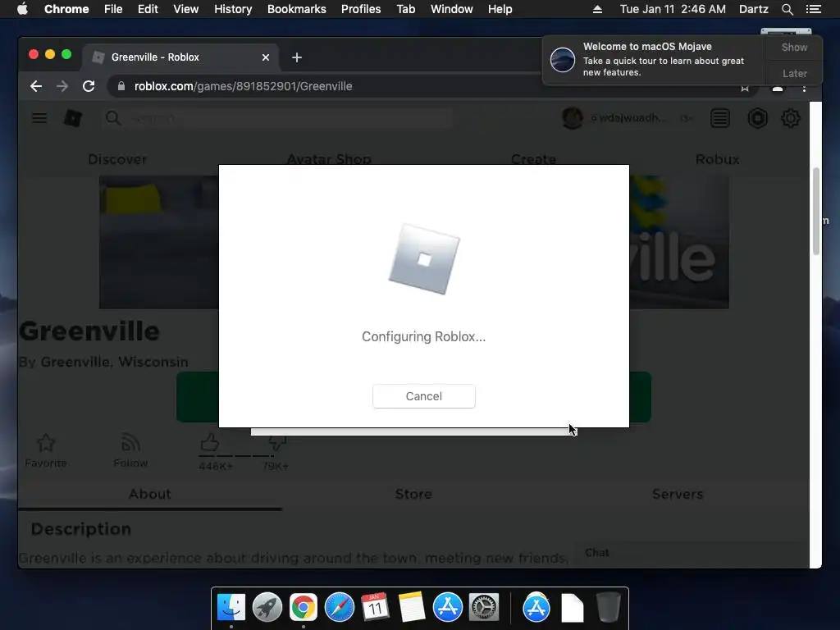The height and width of the screenshot is (630, 840).
Task: Click the thumbs-up like icon
Action: point(209,442)
